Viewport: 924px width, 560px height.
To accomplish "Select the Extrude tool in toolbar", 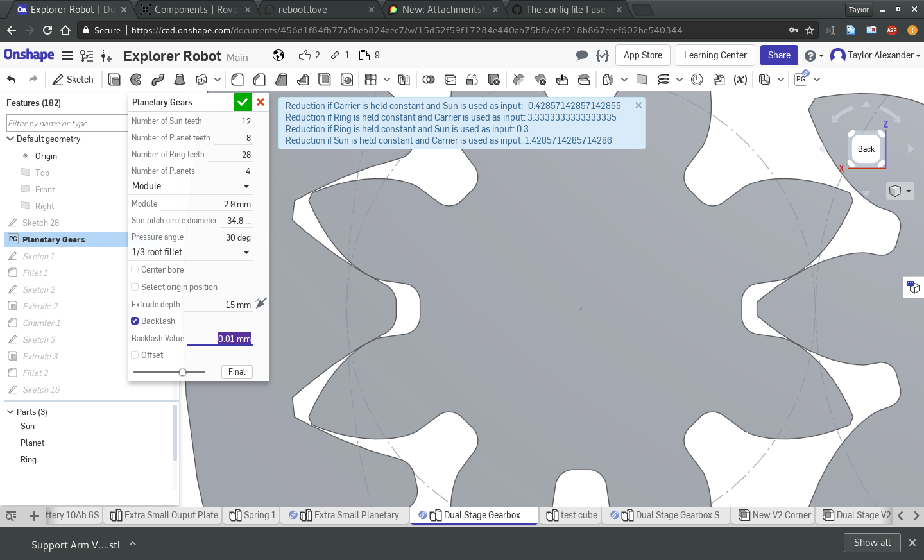I will tap(114, 80).
